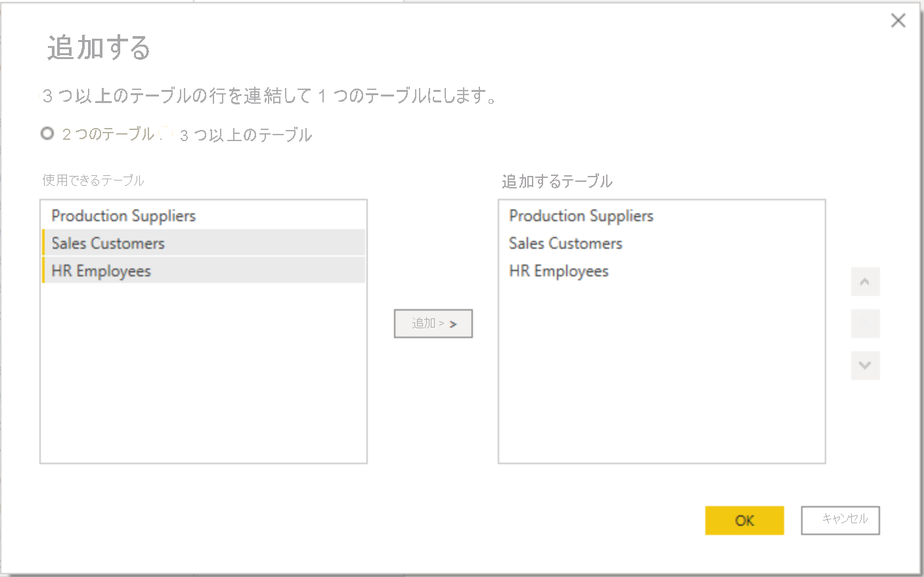
Task: Confirm with the yellow OK button
Action: (x=744, y=521)
